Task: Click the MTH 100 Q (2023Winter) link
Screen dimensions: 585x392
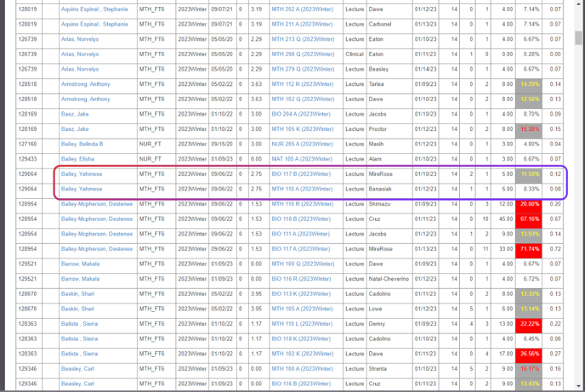Action: [302, 264]
